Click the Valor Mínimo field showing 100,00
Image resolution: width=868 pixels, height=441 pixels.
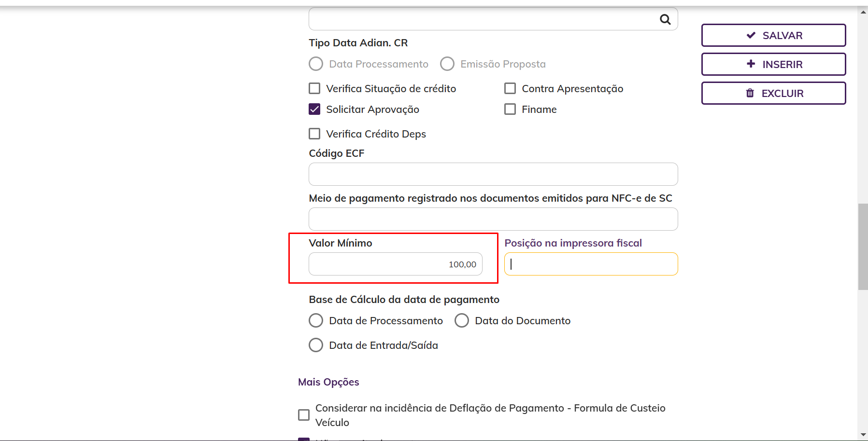coord(396,264)
